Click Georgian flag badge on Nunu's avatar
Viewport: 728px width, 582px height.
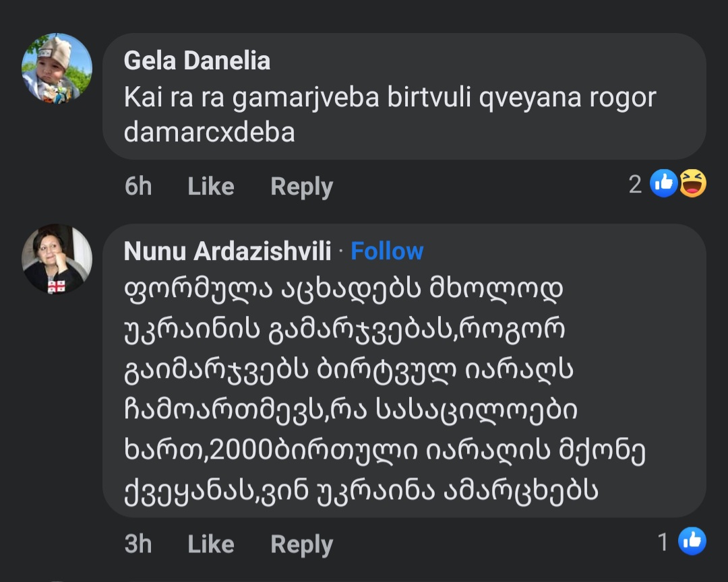tap(57, 286)
